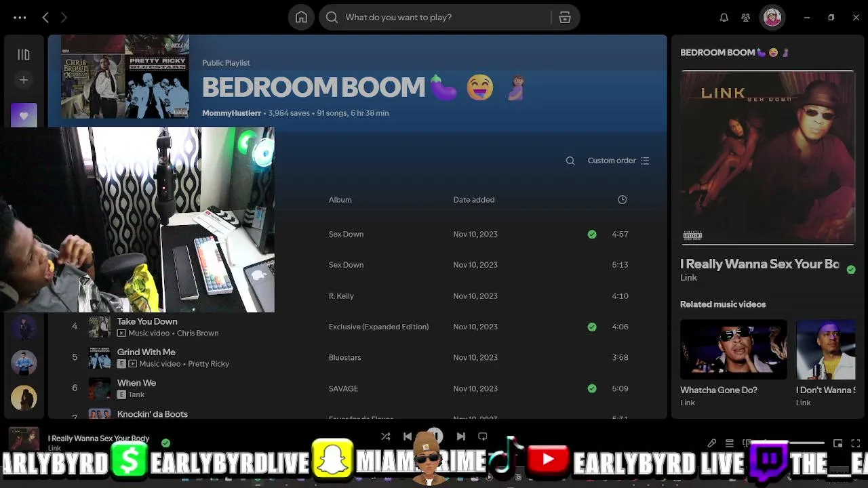Open the MommyHustlerr profile link

231,113
